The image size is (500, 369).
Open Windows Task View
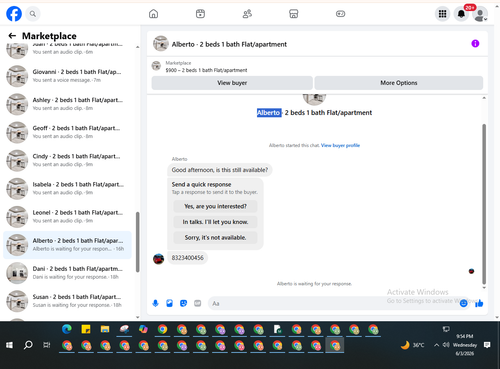pos(47,345)
